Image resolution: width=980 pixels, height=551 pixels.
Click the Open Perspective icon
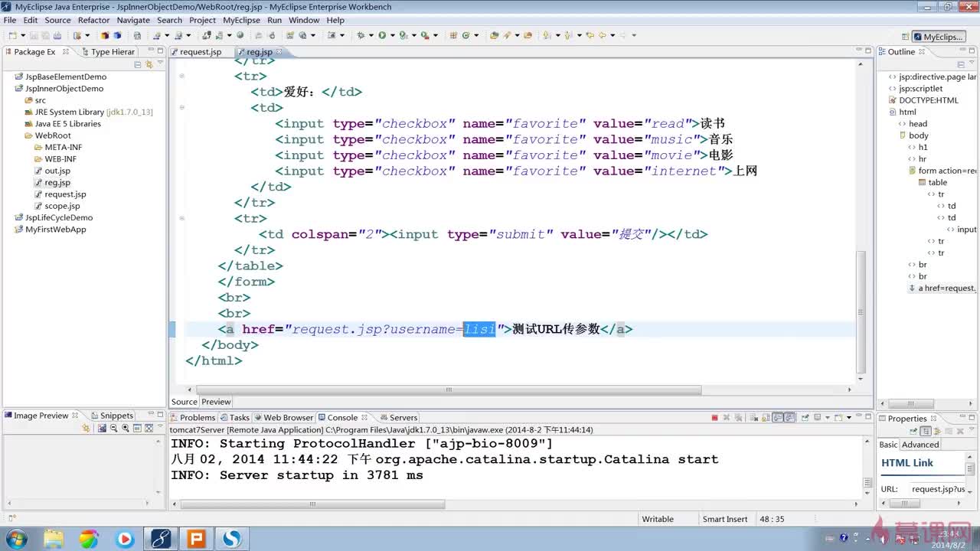[905, 37]
